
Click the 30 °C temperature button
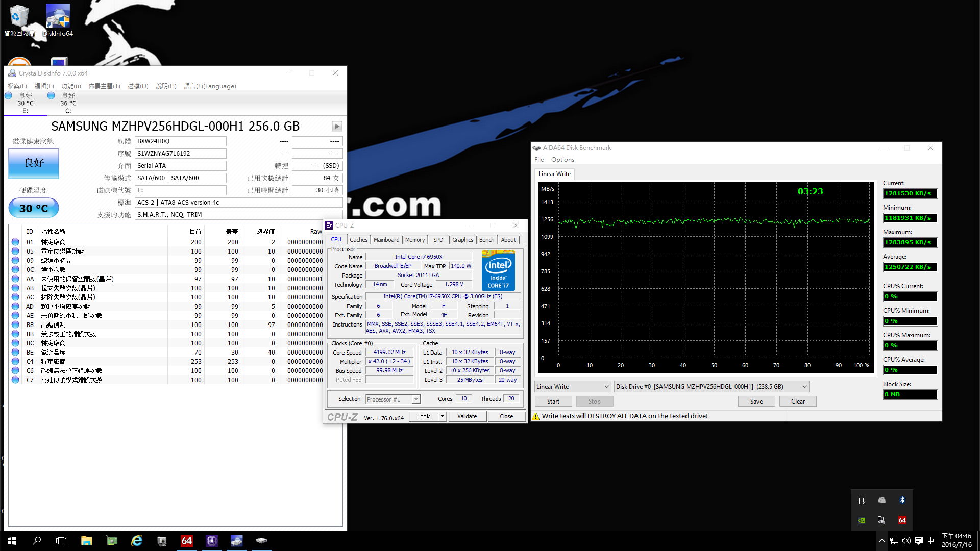pos(34,208)
